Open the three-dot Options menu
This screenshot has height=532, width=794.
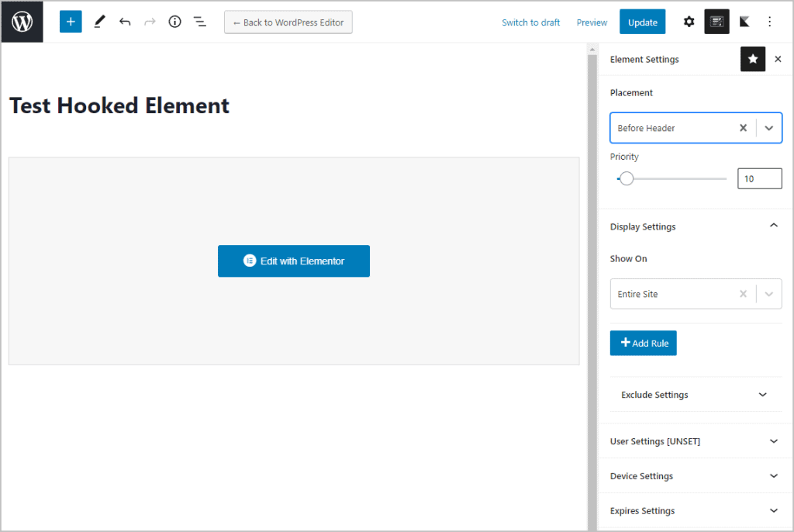click(x=769, y=22)
